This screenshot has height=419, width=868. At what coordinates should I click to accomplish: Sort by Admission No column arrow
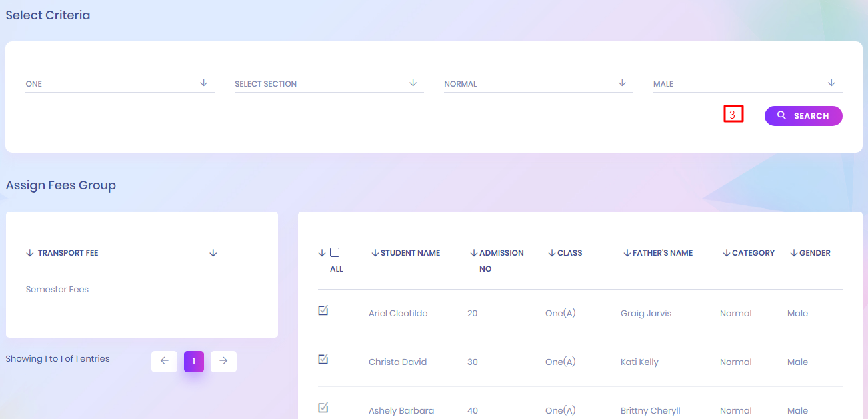(474, 253)
